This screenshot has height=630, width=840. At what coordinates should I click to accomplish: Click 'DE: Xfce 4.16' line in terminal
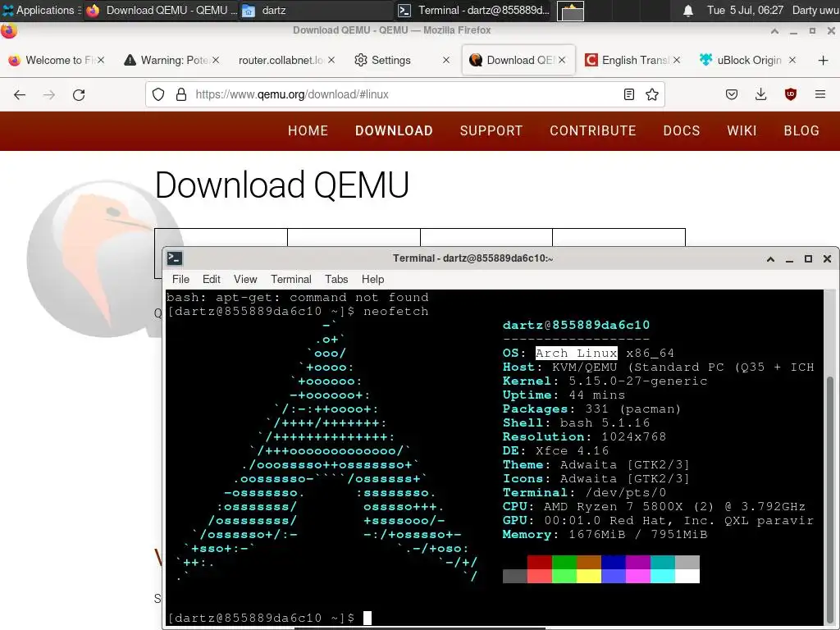click(555, 450)
